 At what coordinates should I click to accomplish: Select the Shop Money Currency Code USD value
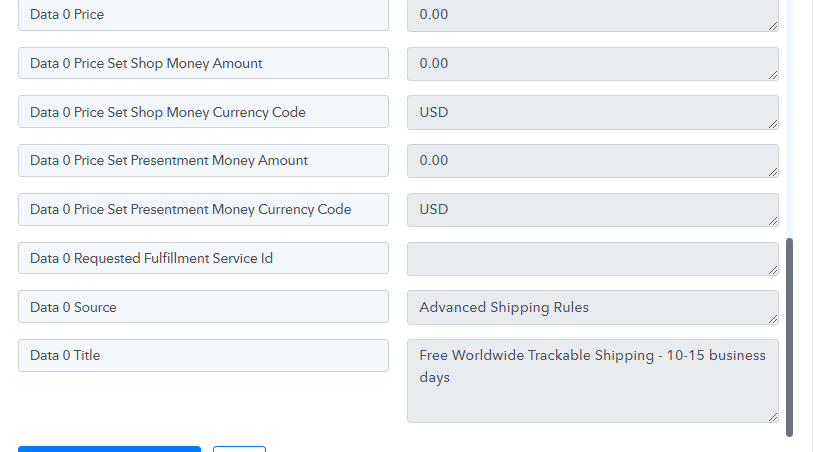click(x=593, y=112)
